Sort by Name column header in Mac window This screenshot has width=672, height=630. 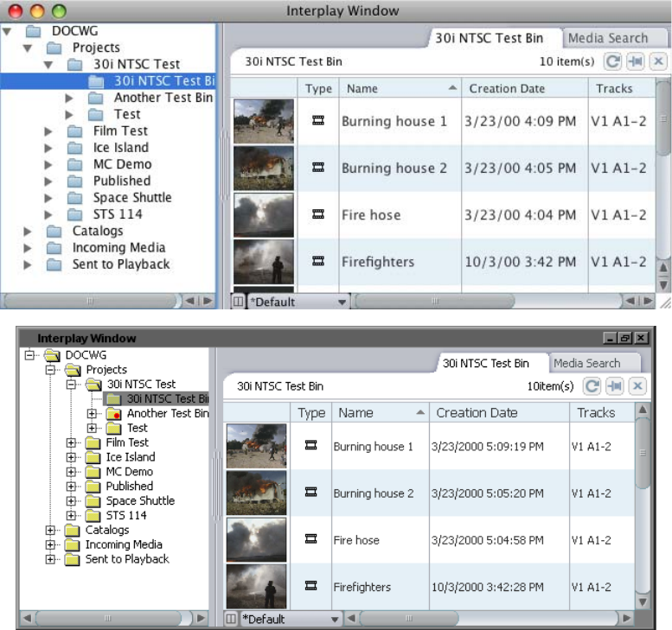[x=400, y=88]
